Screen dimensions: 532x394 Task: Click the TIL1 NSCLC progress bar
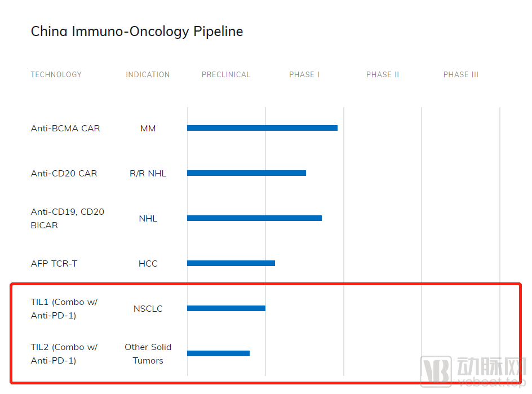click(226, 308)
